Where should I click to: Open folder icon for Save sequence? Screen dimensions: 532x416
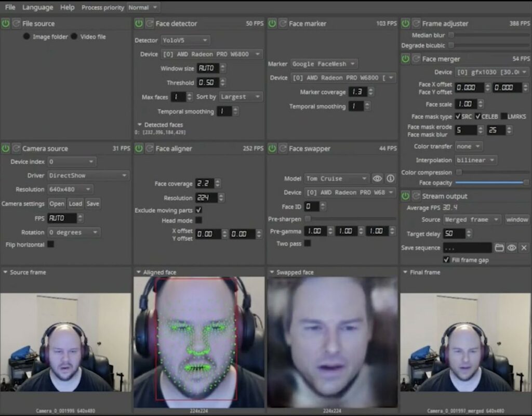(x=499, y=248)
